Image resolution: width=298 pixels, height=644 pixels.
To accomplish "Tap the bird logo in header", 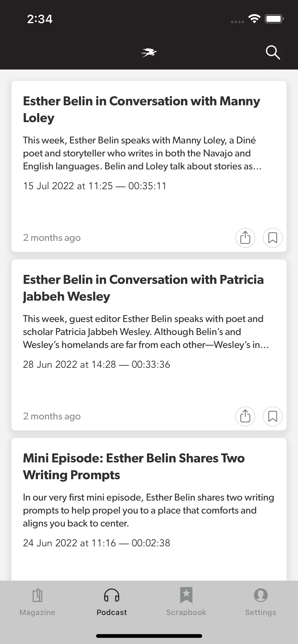I will click(x=149, y=52).
